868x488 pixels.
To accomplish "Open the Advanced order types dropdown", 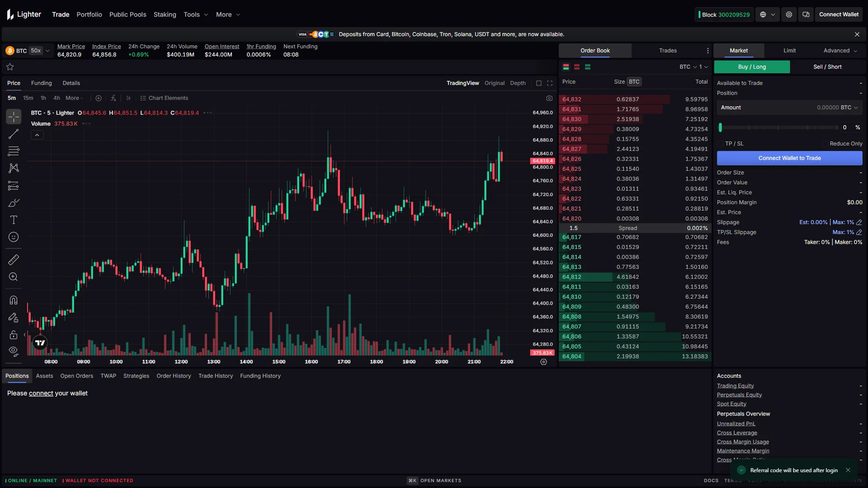I will point(840,51).
